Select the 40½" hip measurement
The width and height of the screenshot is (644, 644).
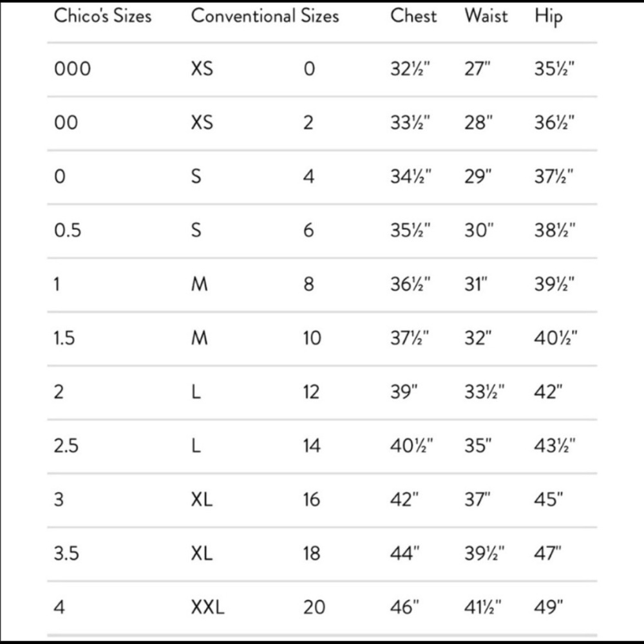coord(556,337)
